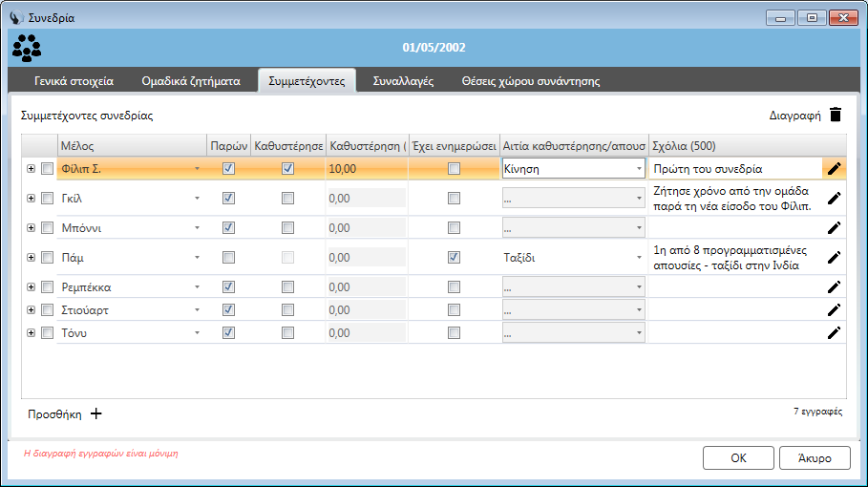This screenshot has width=868, height=487.
Task: Open Κίνηση reason dropdown
Action: click(x=639, y=169)
